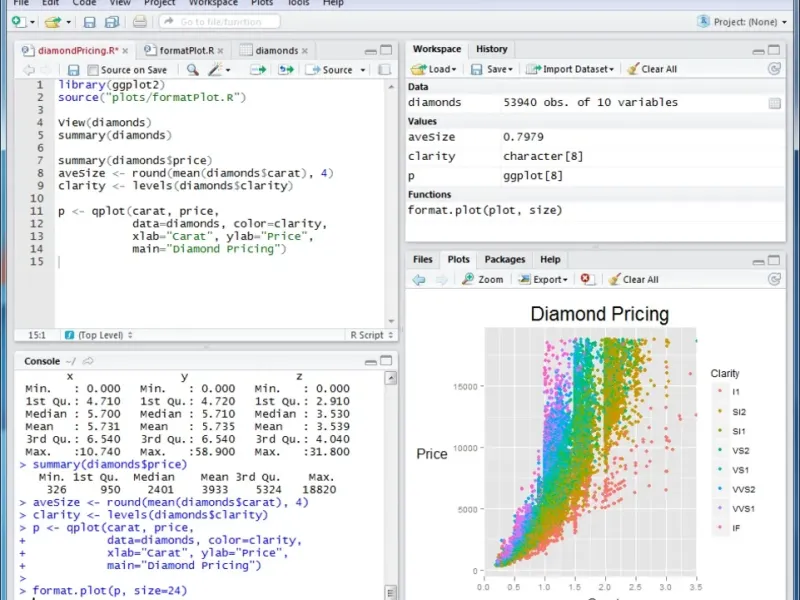800x600 pixels.
Task: Click the editor save icon beside Source on Save
Action: click(73, 70)
